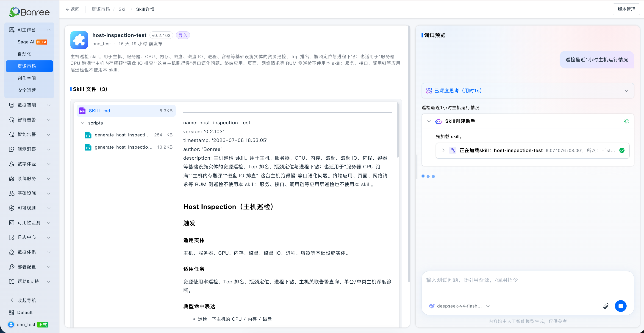
Task: Click the 正式 badge next to one_test
Action: pos(43,325)
